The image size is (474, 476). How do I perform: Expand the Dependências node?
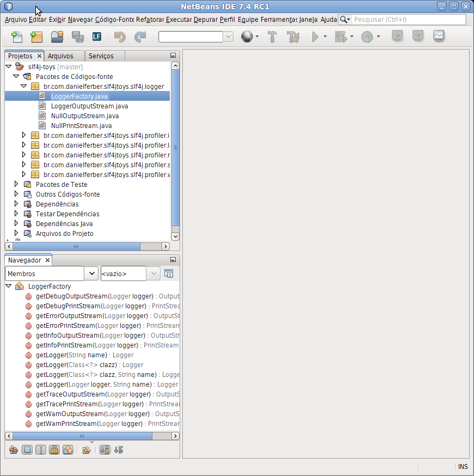pyautogui.click(x=16, y=204)
